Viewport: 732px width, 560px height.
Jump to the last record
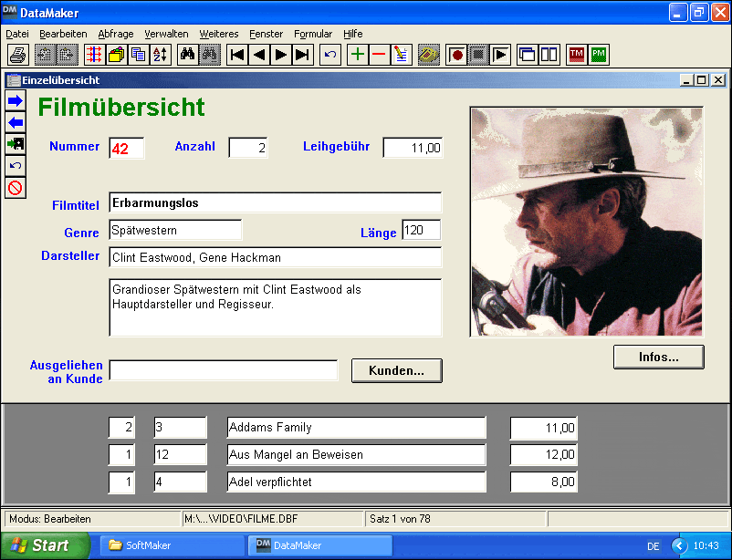tap(303, 55)
